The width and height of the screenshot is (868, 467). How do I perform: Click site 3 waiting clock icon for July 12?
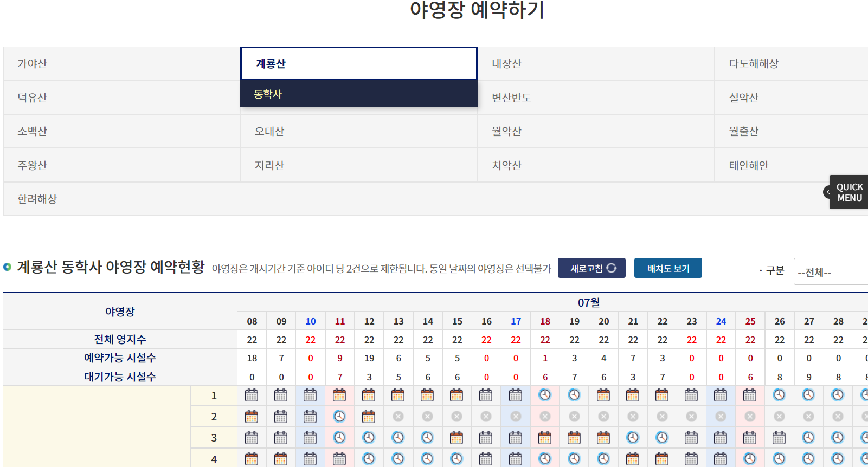tap(369, 437)
